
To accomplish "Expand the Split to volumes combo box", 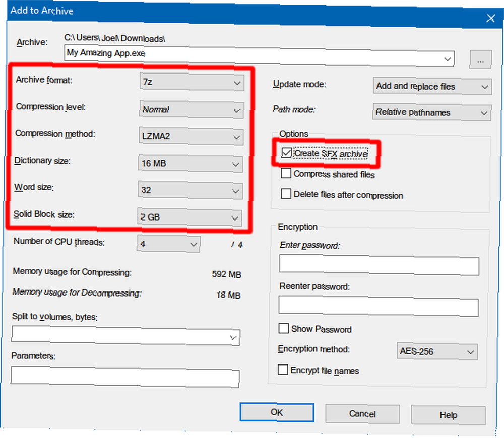I will tap(233, 337).
